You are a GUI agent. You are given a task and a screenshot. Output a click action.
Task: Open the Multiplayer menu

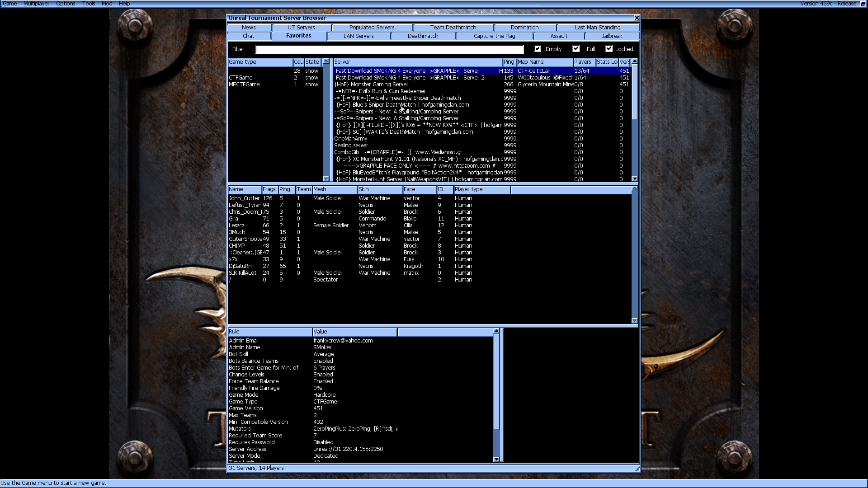click(36, 4)
